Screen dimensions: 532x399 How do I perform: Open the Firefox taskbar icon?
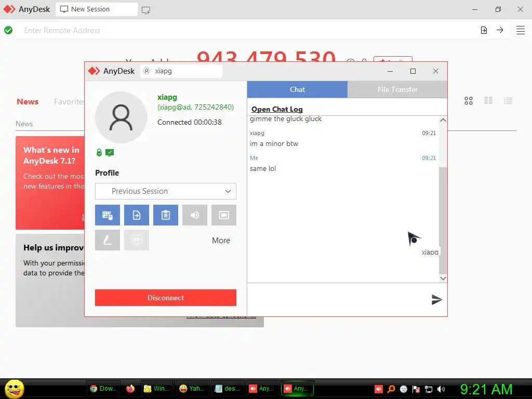point(130,389)
